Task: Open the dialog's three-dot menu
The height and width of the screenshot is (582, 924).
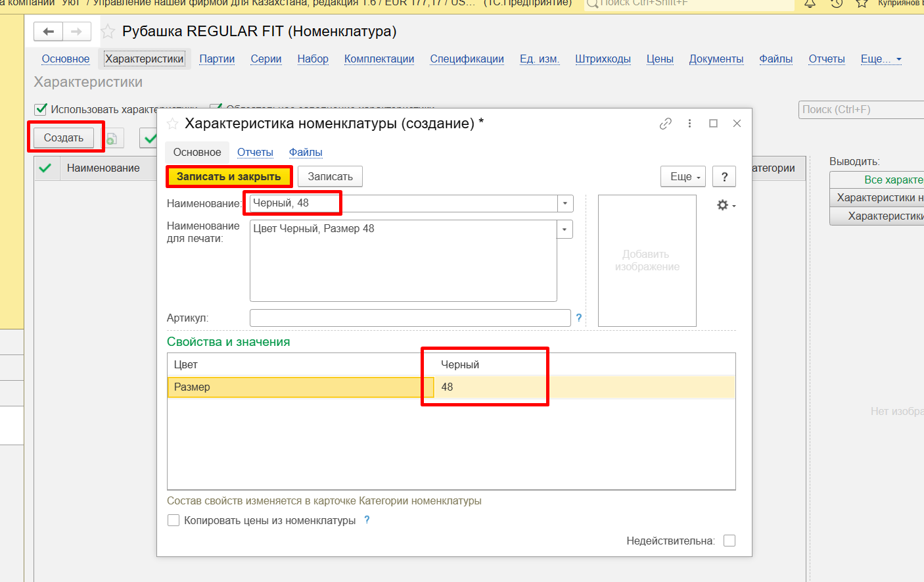Action: click(689, 124)
